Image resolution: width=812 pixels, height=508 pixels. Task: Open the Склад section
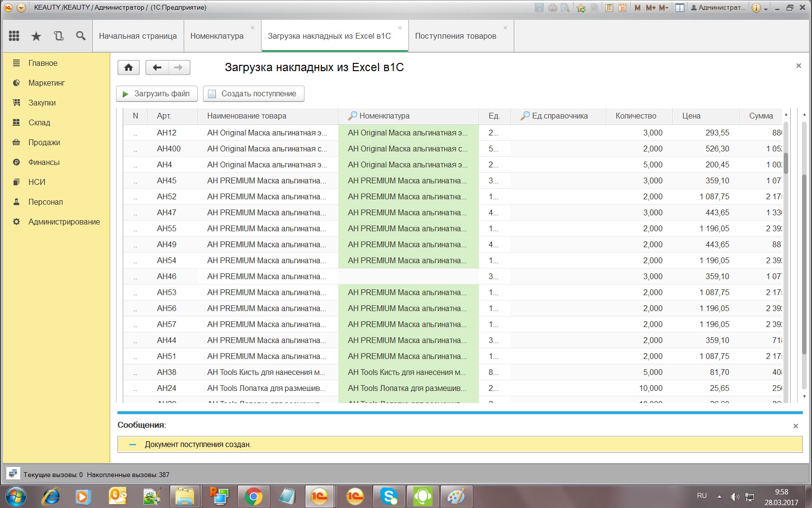pyautogui.click(x=39, y=122)
